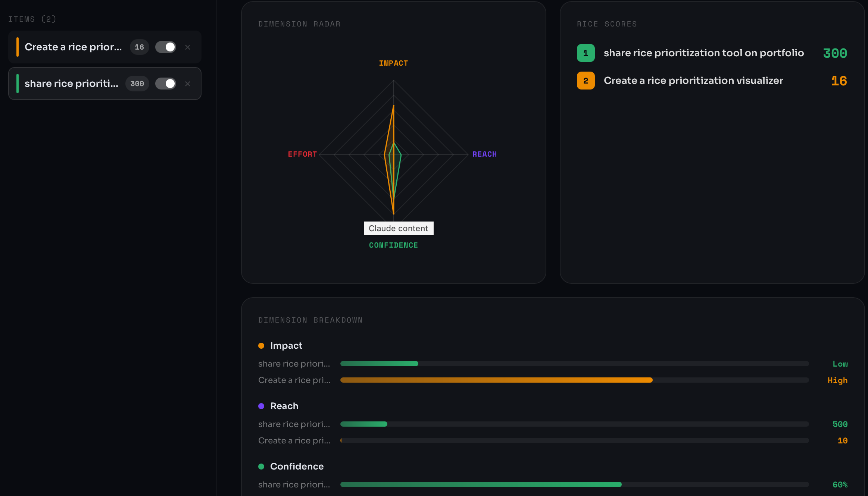This screenshot has width=868, height=496.
Task: Toggle visibility of 'share rice prioriti...' item
Action: tap(166, 84)
